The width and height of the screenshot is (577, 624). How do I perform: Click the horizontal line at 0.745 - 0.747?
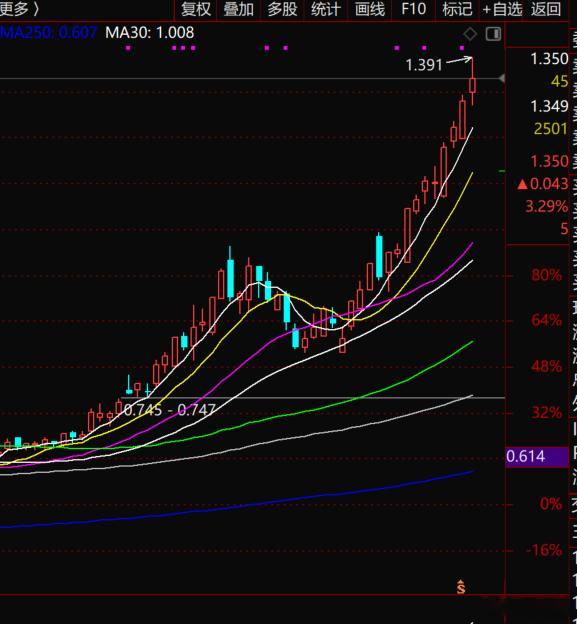(312, 398)
